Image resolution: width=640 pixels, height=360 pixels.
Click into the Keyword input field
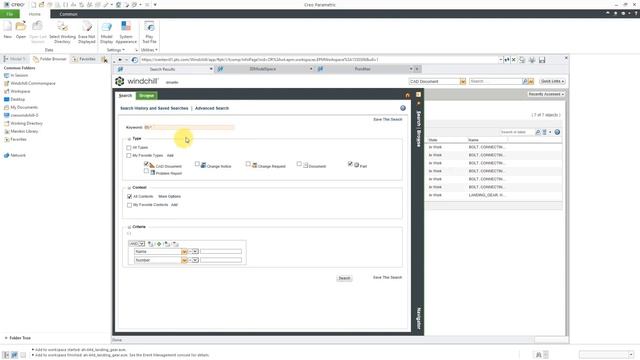tap(189, 127)
